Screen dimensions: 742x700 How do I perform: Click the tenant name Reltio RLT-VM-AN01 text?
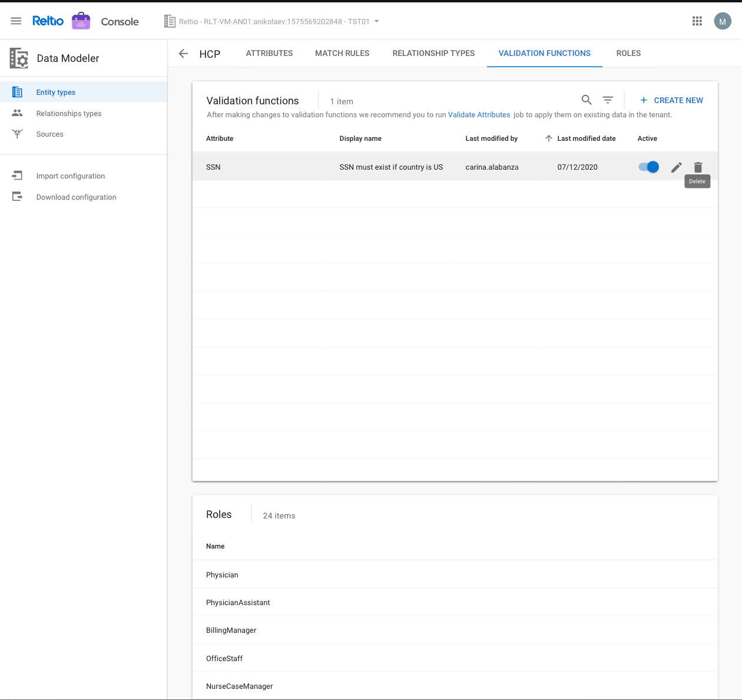coord(274,21)
